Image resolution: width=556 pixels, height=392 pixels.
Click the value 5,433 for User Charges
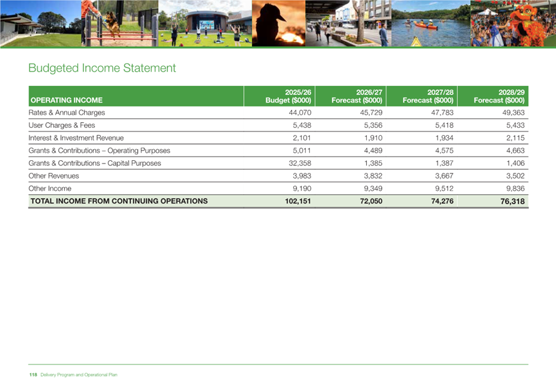516,125
